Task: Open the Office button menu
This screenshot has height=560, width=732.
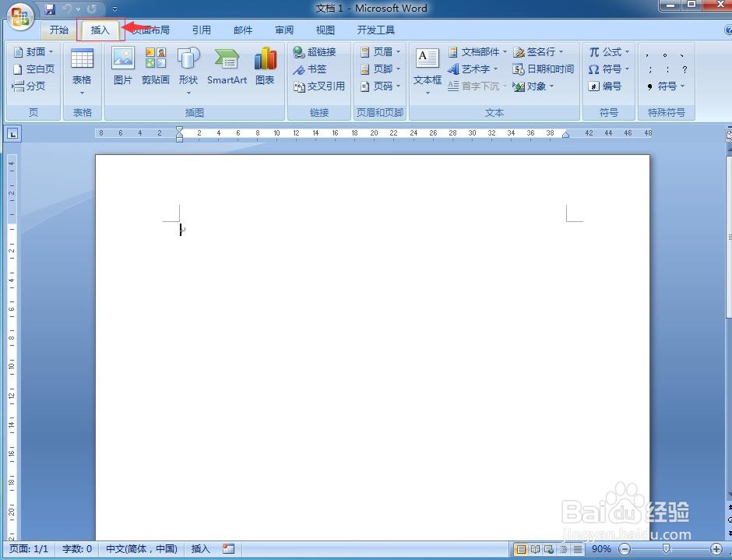Action: [x=20, y=16]
